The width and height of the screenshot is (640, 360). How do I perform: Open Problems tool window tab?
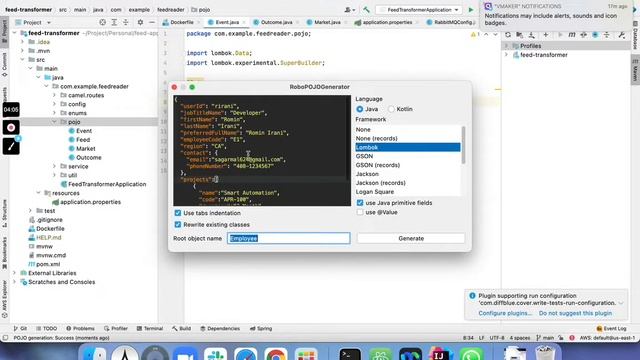pyautogui.click(x=80, y=329)
